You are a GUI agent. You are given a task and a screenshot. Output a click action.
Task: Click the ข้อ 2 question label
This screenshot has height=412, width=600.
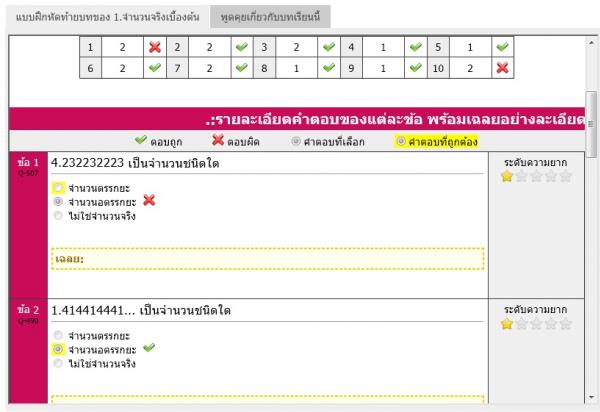(27, 310)
